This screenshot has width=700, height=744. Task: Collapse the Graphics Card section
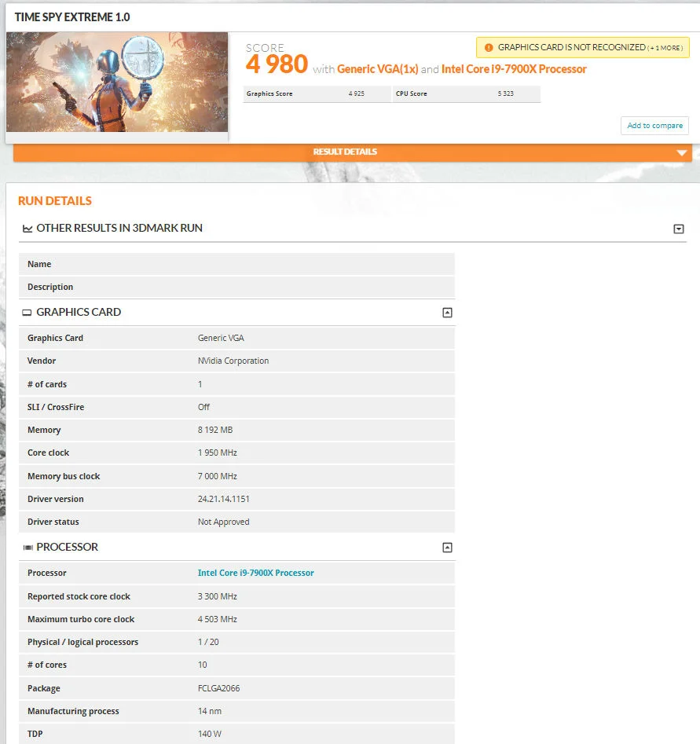tap(447, 313)
